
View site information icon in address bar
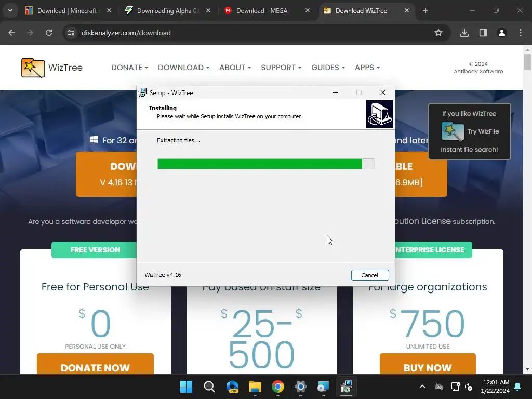pos(71,33)
